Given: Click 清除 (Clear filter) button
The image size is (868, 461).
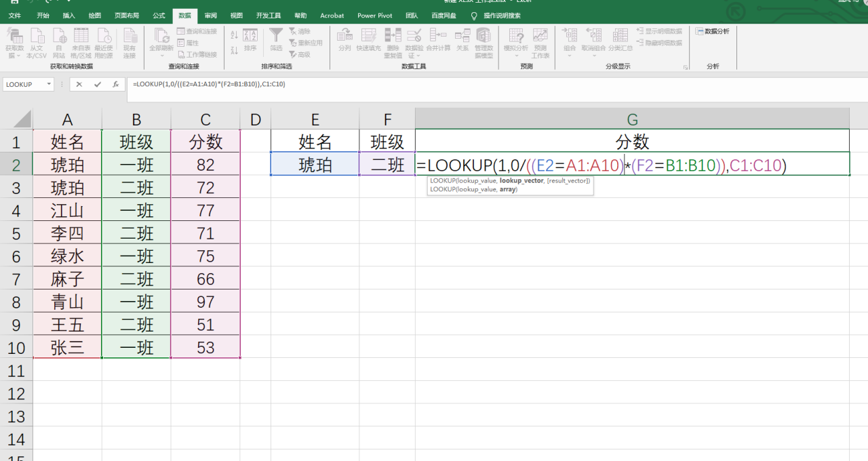Looking at the screenshot, I should (x=299, y=31).
